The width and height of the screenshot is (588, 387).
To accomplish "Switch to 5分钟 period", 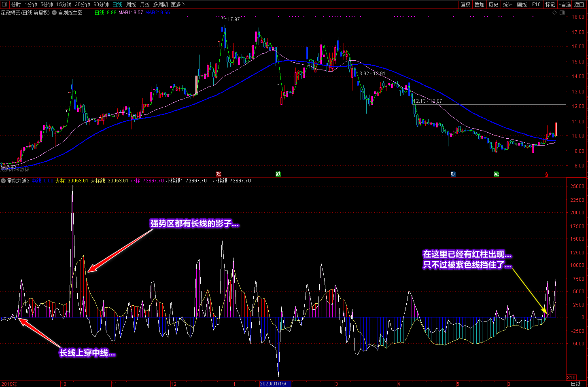I will click(x=47, y=4).
